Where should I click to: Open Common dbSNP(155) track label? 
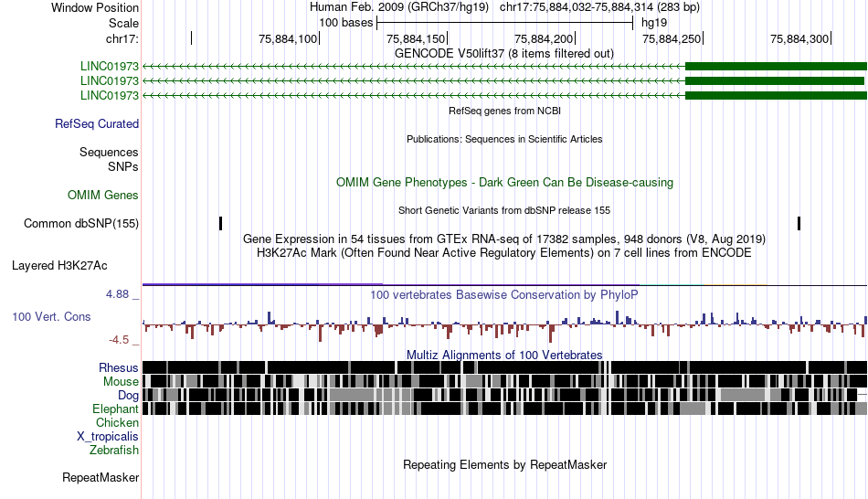[80, 224]
